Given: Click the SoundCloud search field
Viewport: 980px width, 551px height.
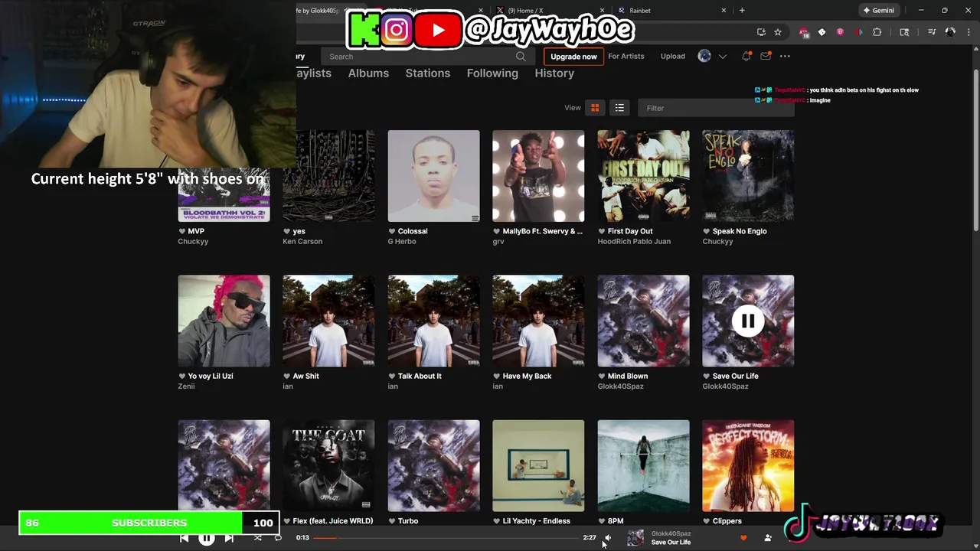Looking at the screenshot, I should tap(426, 56).
